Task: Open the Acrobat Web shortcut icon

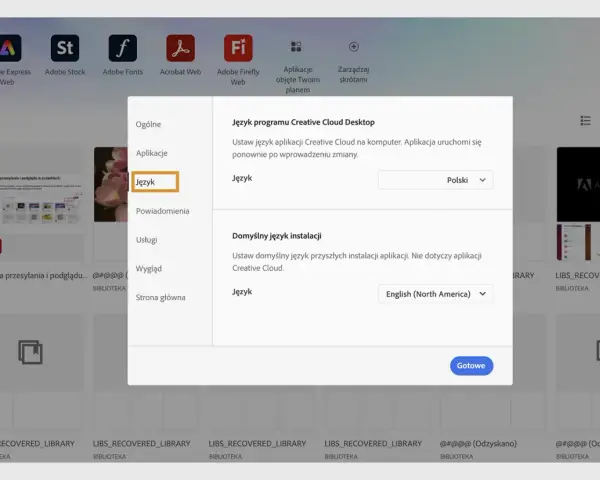Action: coord(181,48)
